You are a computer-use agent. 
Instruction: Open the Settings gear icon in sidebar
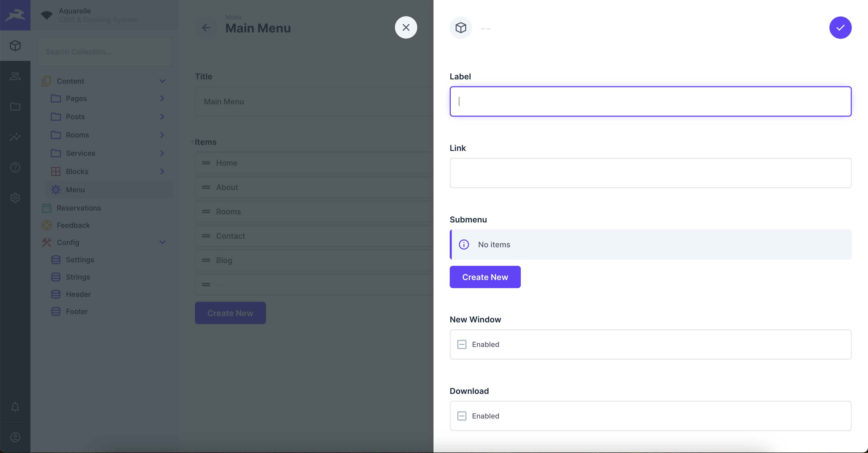pyautogui.click(x=15, y=198)
